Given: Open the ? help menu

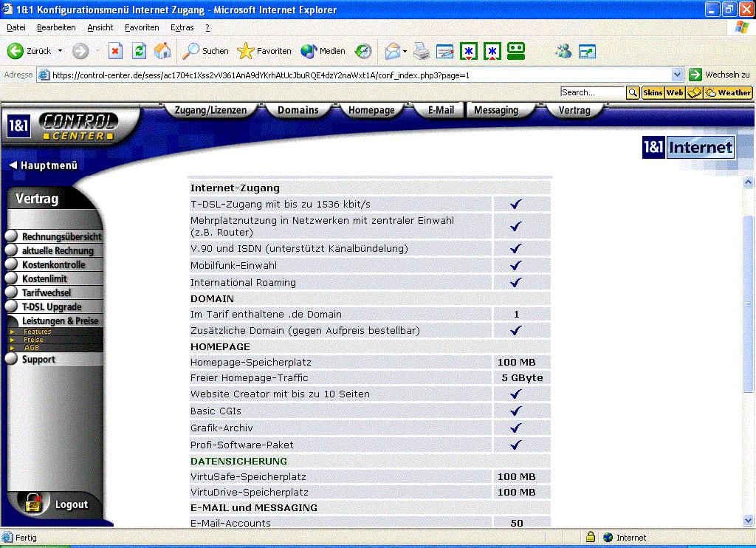Looking at the screenshot, I should pyautogui.click(x=207, y=27).
